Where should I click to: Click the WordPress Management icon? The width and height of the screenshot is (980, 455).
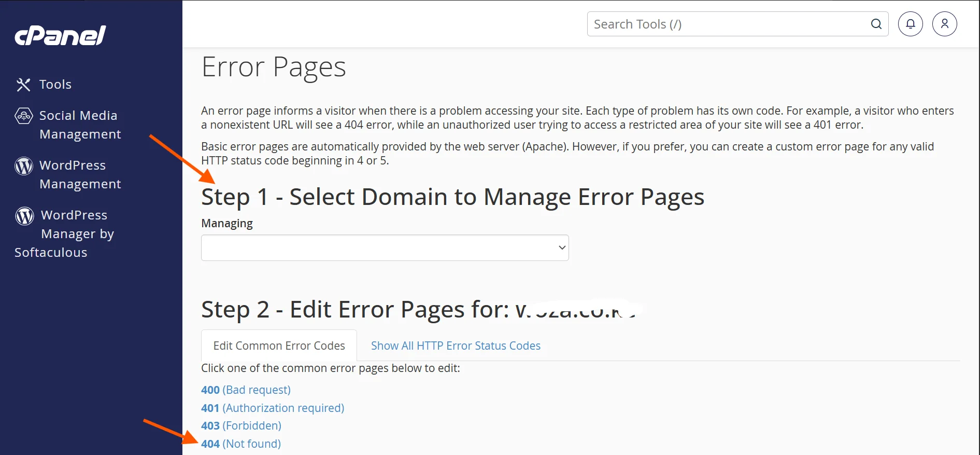pos(24,166)
